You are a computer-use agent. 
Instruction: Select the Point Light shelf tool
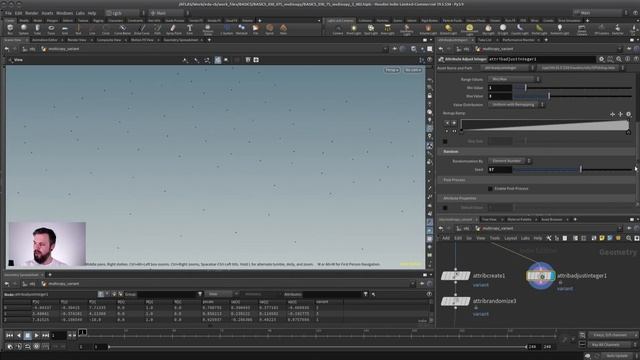(354, 29)
